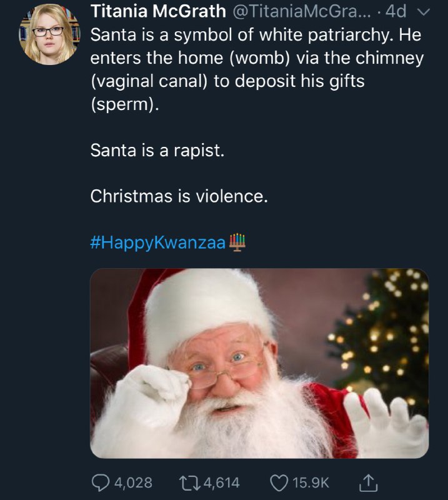448x500 pixels.
Task: Click the "Christmas is violence." line
Action: (x=179, y=196)
